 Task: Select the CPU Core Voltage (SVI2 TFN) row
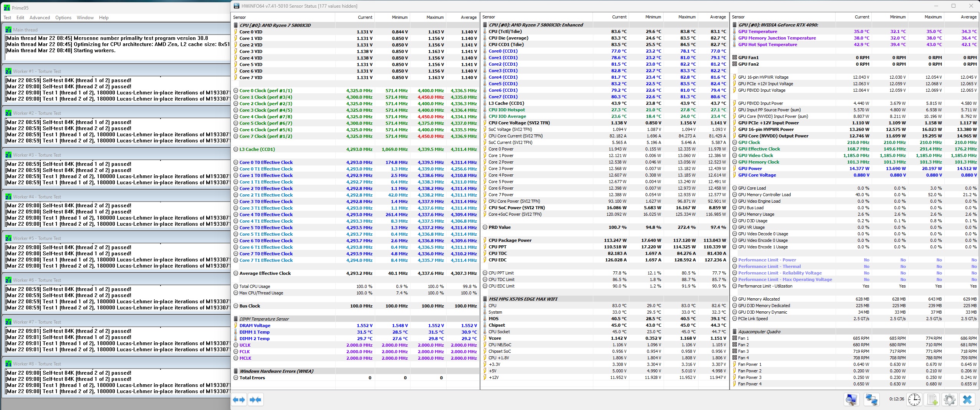604,123
